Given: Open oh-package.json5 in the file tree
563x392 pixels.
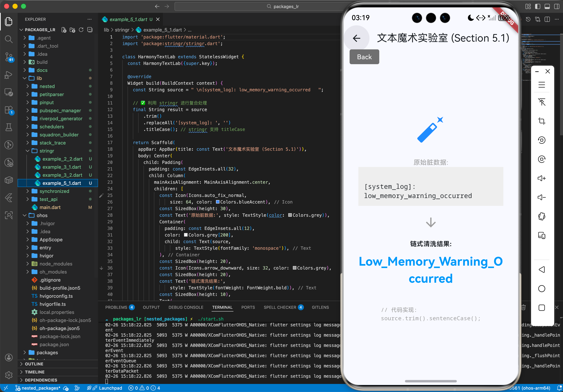Looking at the screenshot, I should [58, 328].
